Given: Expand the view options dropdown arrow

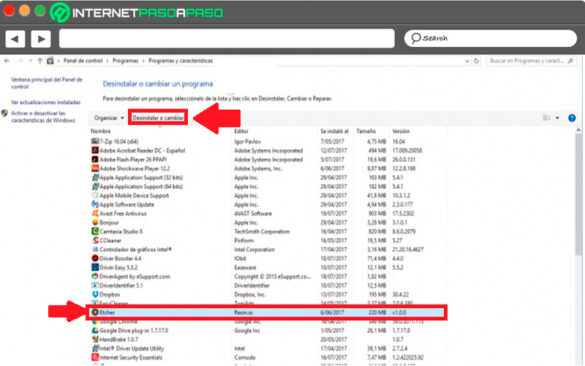Looking at the screenshot, I should [x=557, y=118].
